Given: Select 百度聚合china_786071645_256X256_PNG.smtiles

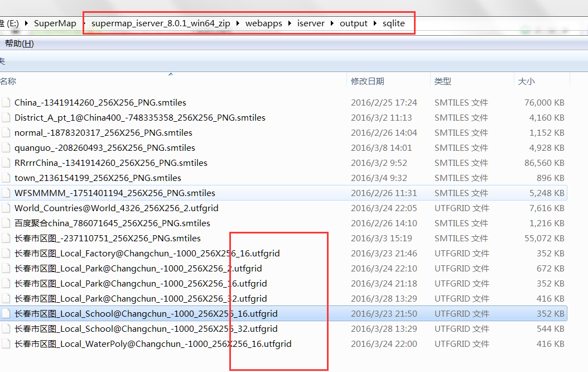Looking at the screenshot, I should pyautogui.click(x=112, y=223).
